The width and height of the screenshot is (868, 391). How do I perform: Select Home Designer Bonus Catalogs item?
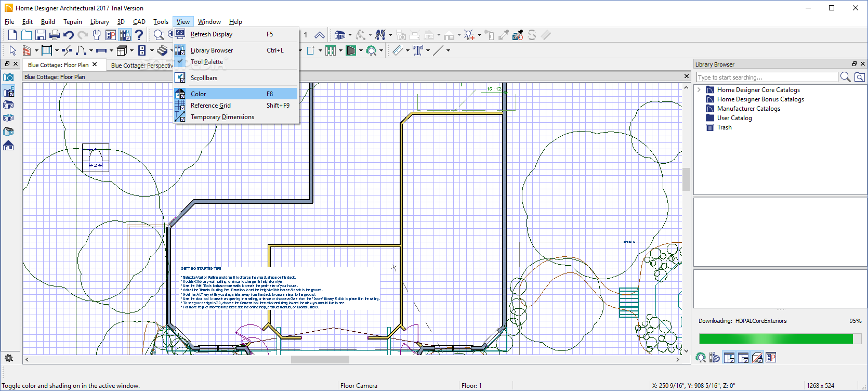tap(760, 99)
